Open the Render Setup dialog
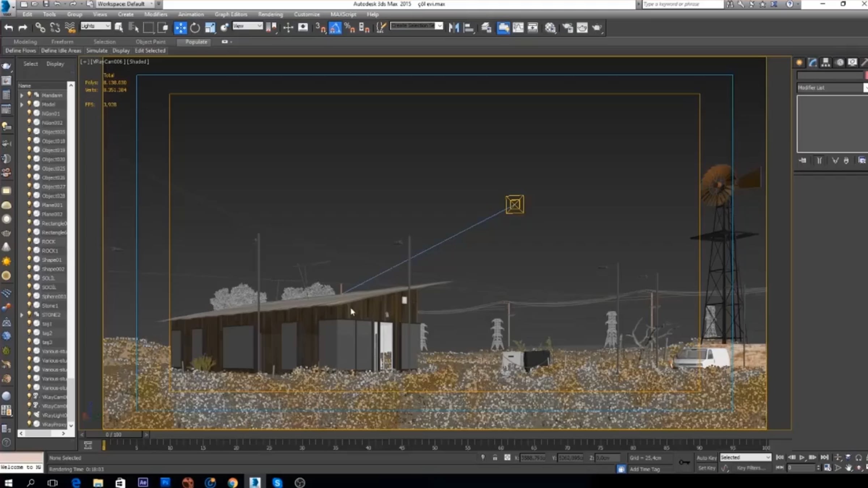868x488 pixels. (x=568, y=27)
